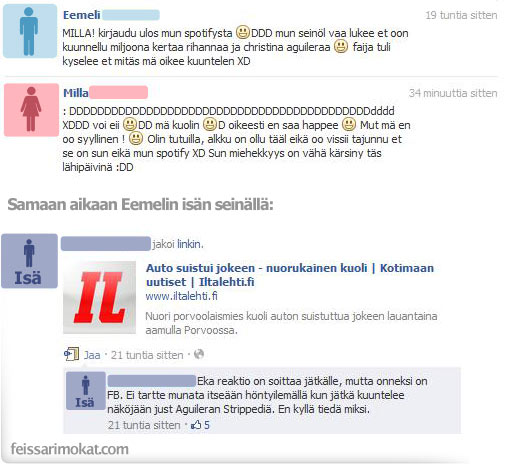The width and height of the screenshot is (506, 465).
Task: Click the blurred poster name before jakoi
Action: coord(106,244)
